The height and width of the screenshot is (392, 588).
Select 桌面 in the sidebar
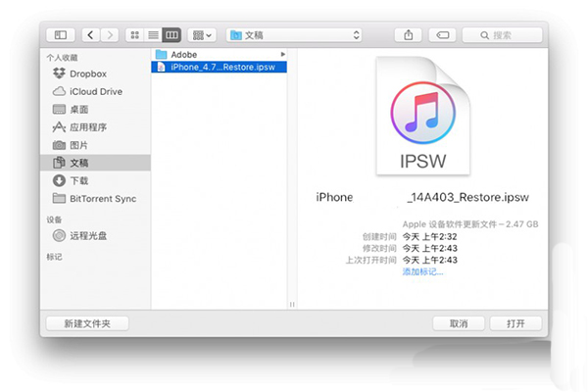[95, 110]
